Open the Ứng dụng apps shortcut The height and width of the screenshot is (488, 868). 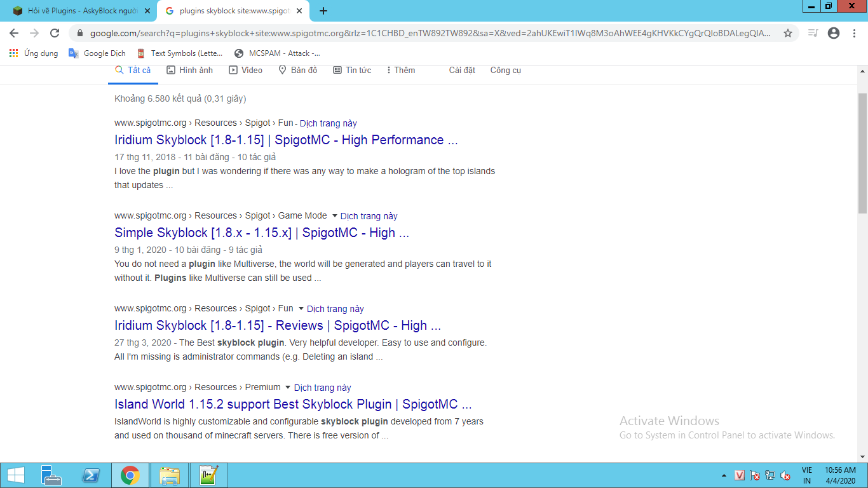[34, 53]
